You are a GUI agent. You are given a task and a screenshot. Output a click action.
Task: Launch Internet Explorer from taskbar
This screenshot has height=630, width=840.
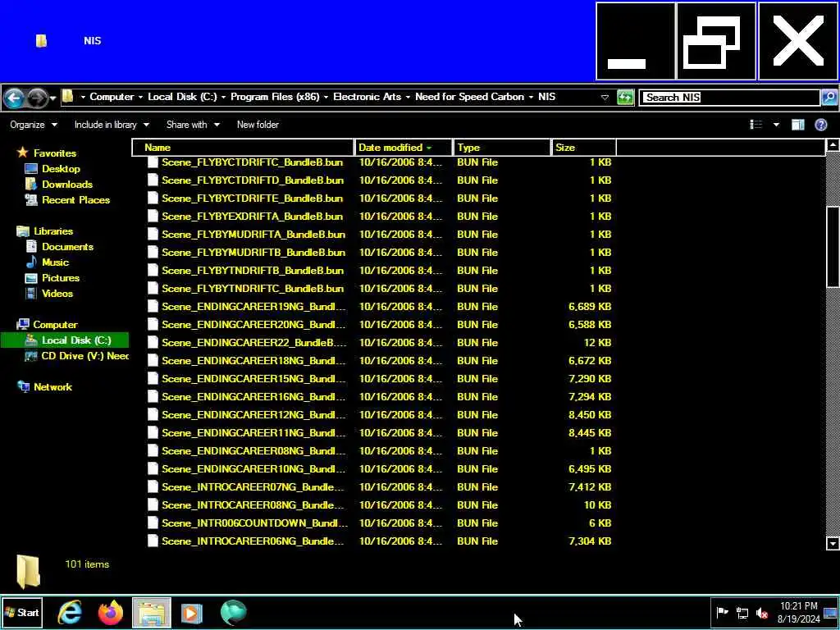[70, 613]
